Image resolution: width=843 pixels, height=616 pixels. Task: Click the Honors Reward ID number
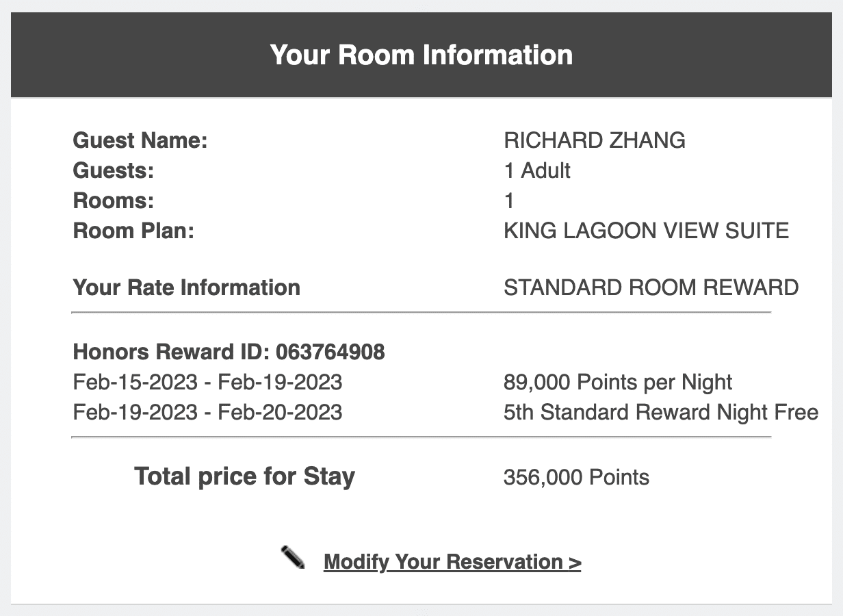tap(330, 352)
